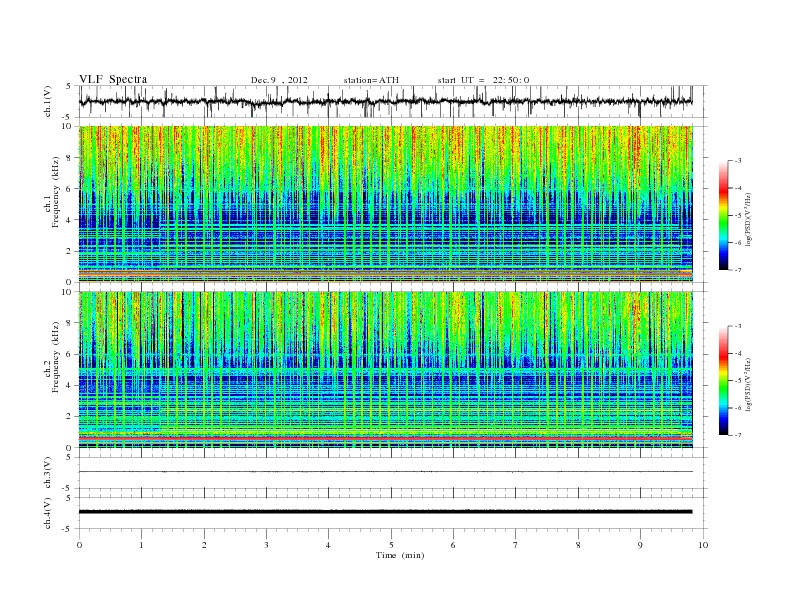The height and width of the screenshot is (612, 792).
Task: Click the time axis tick label '10'
Action: pos(703,545)
